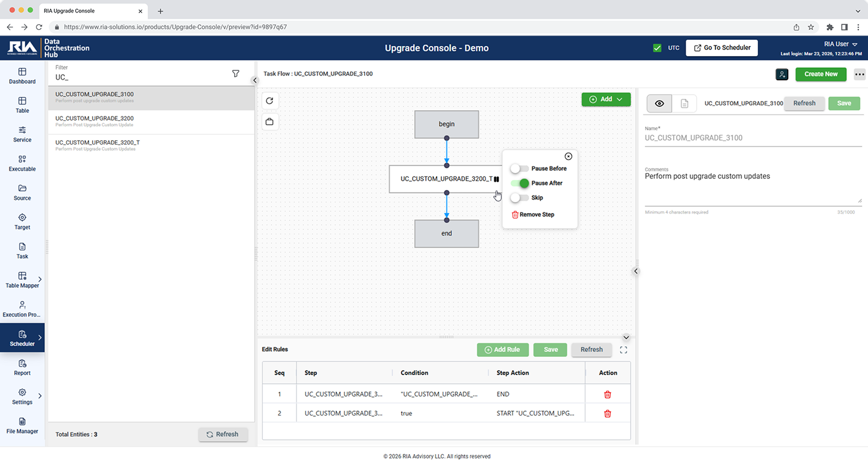Select the begin node on the canvas
Screen dimensions: 868x466
(446, 125)
